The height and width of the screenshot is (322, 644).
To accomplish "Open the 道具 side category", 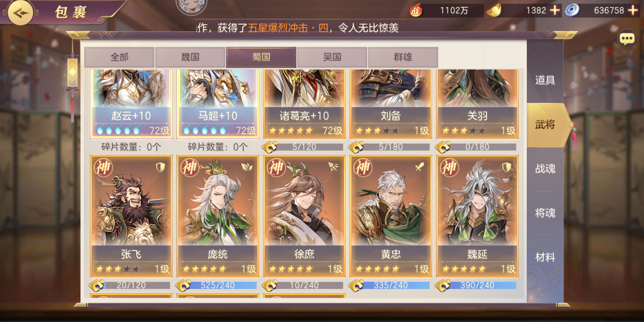I will 545,80.
